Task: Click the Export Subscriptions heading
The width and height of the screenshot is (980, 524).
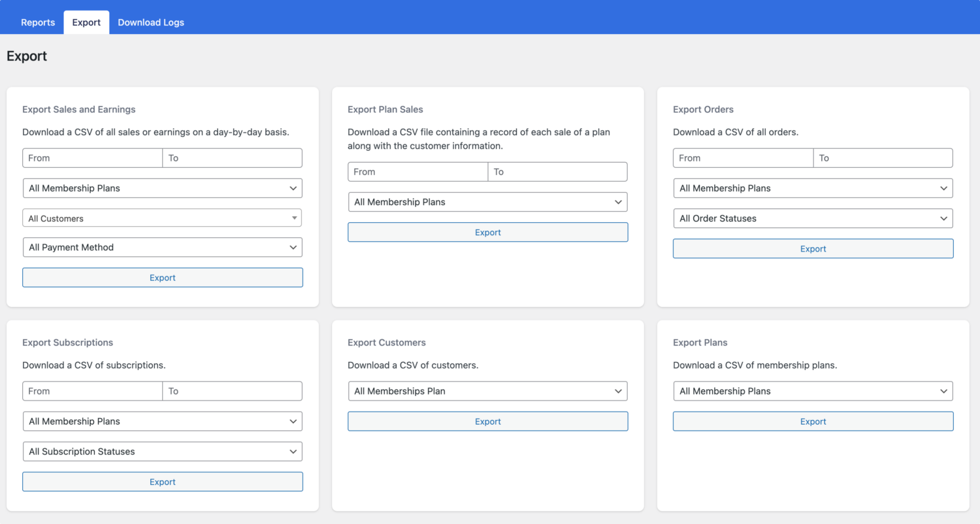Action: (x=68, y=343)
